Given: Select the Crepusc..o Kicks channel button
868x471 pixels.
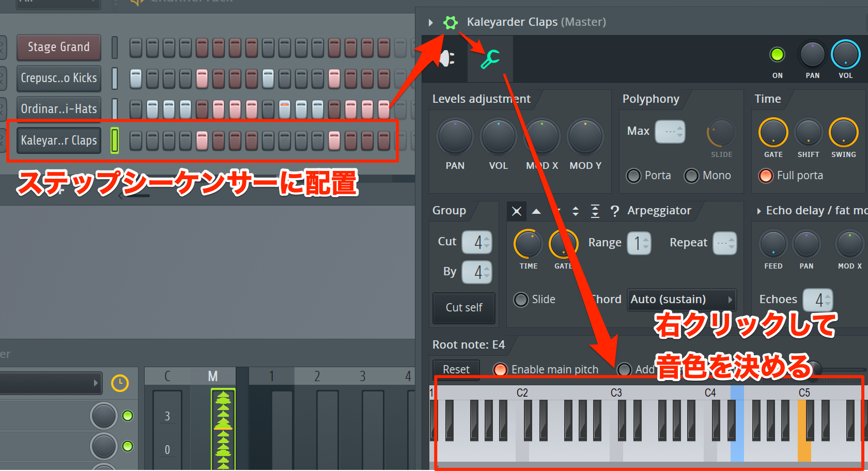Looking at the screenshot, I should pyautogui.click(x=59, y=78).
